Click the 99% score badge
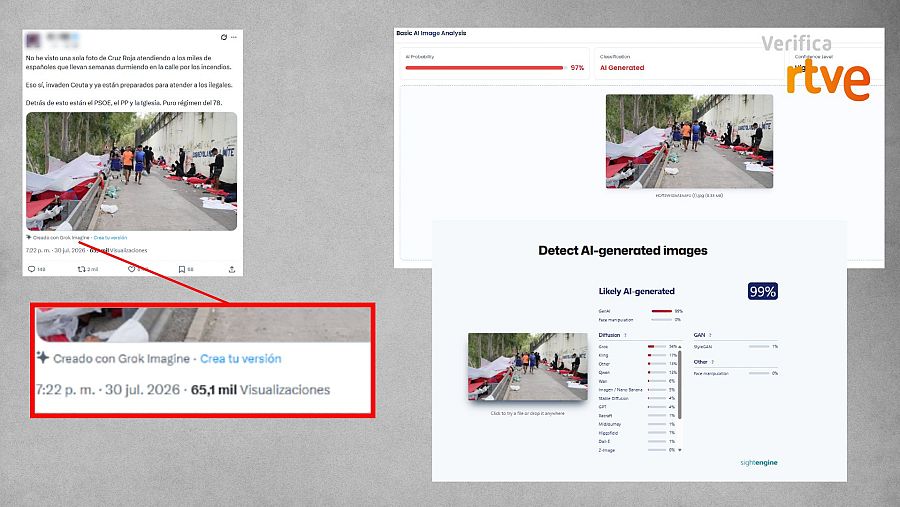The width and height of the screenshot is (900, 507). tap(763, 292)
